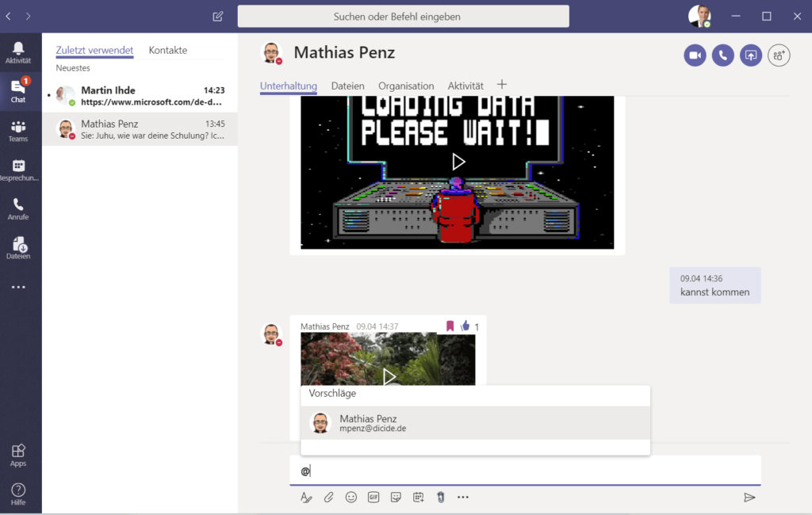Show more apps via sidebar ellipsis
Viewport: 812px width, 515px height.
tap(18, 287)
